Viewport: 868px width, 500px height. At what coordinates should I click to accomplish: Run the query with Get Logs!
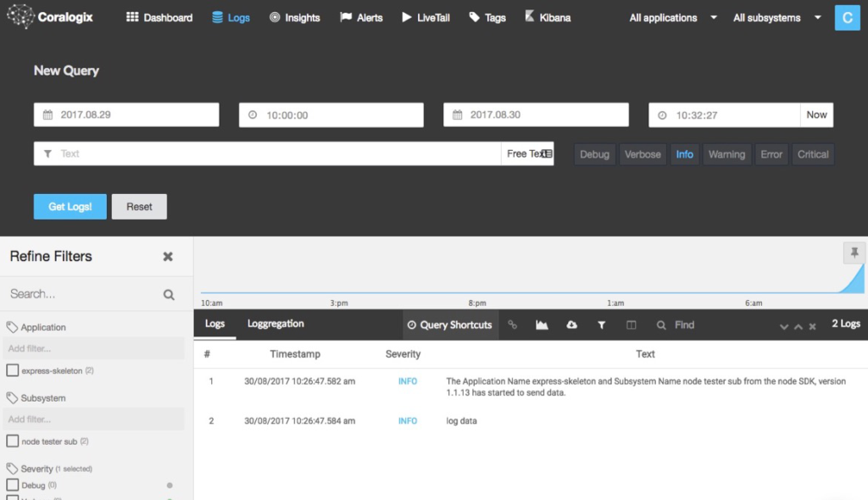[70, 207]
